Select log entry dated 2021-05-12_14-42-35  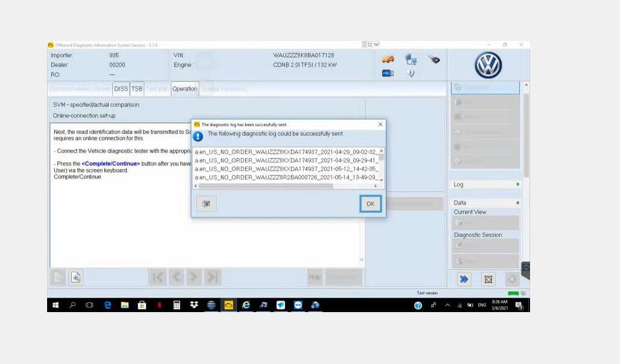pyautogui.click(x=286, y=169)
